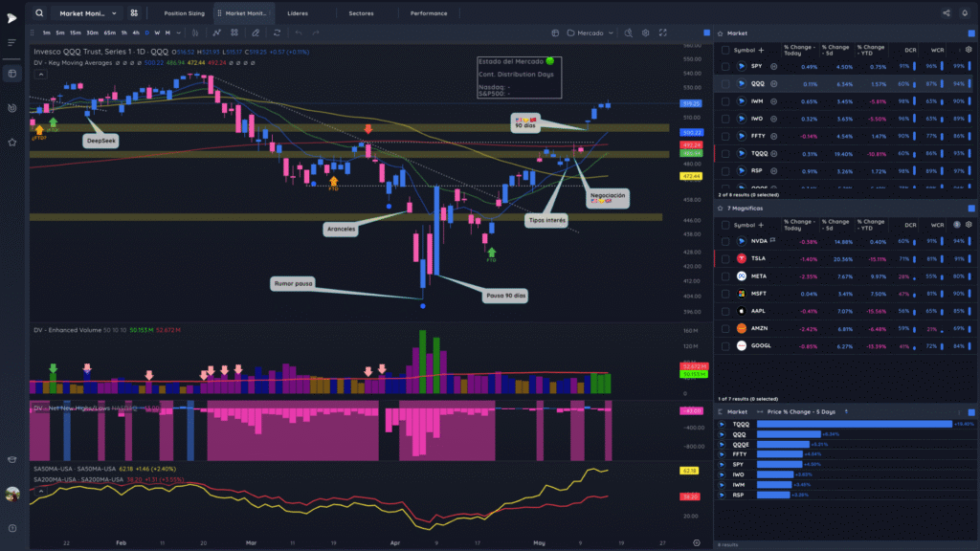The image size is (980, 551).
Task: Sort by % Change - 5d column header
Action: 835,50
